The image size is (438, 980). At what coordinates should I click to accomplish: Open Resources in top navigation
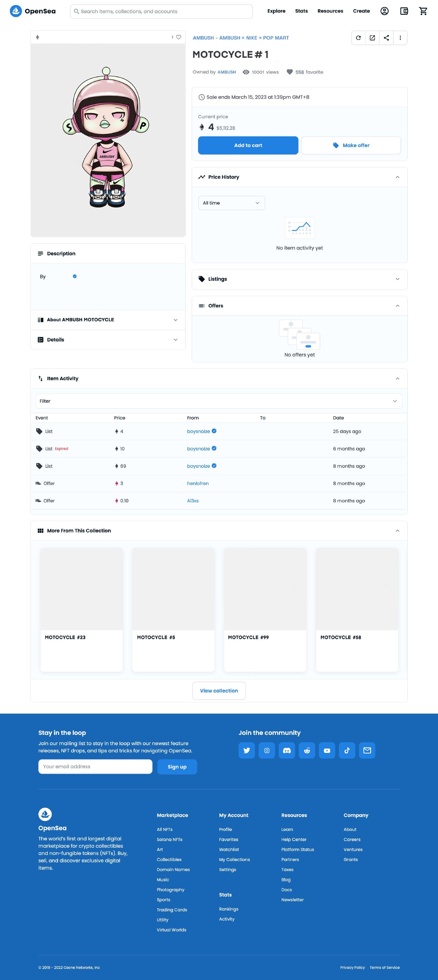331,11
